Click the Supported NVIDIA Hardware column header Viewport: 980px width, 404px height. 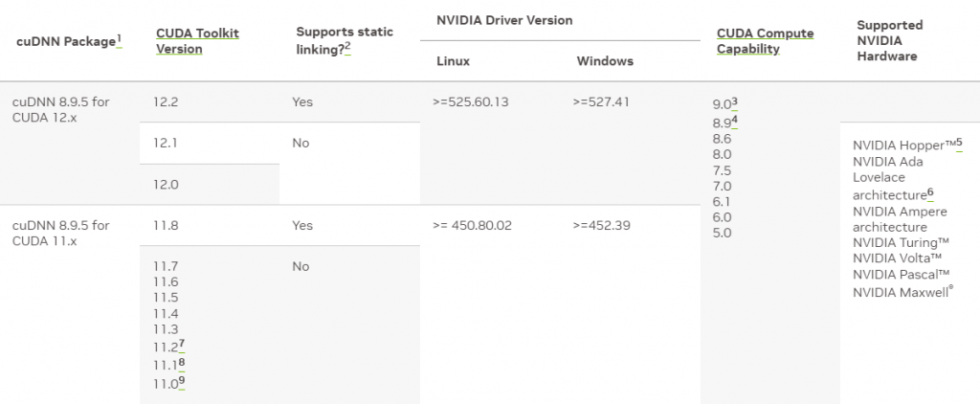(890, 40)
